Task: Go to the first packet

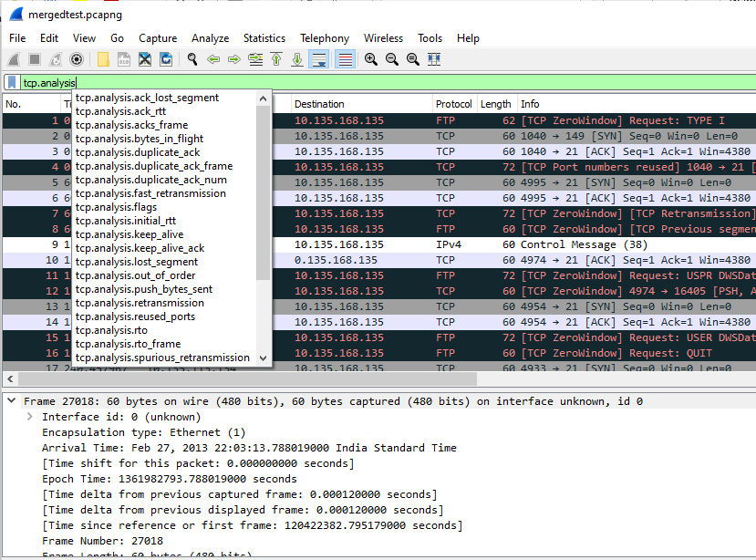Action: click(x=277, y=59)
